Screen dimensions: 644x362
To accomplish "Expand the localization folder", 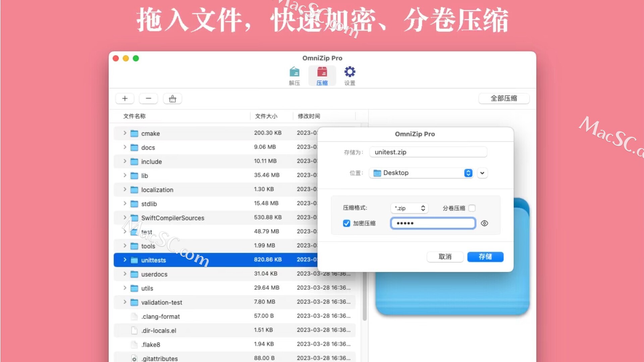I will 125,189.
